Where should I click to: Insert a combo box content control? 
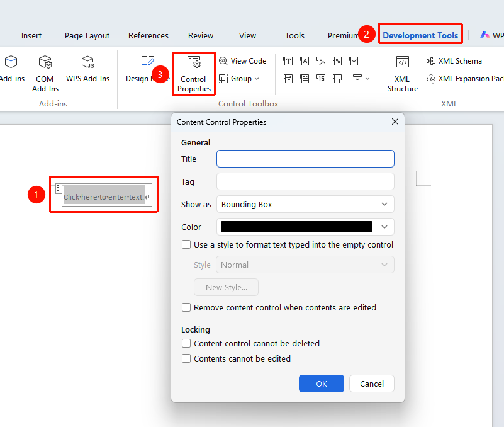288,79
